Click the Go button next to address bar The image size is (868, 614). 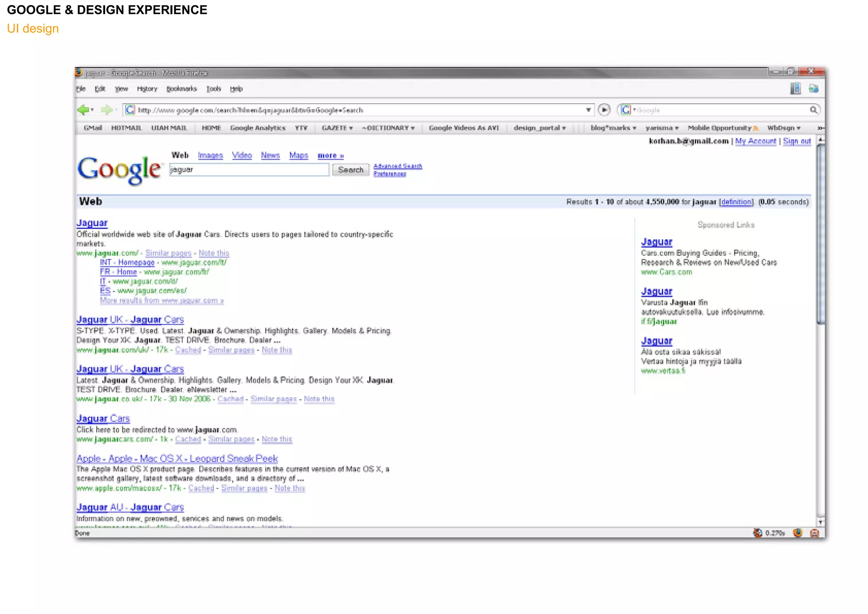(604, 110)
